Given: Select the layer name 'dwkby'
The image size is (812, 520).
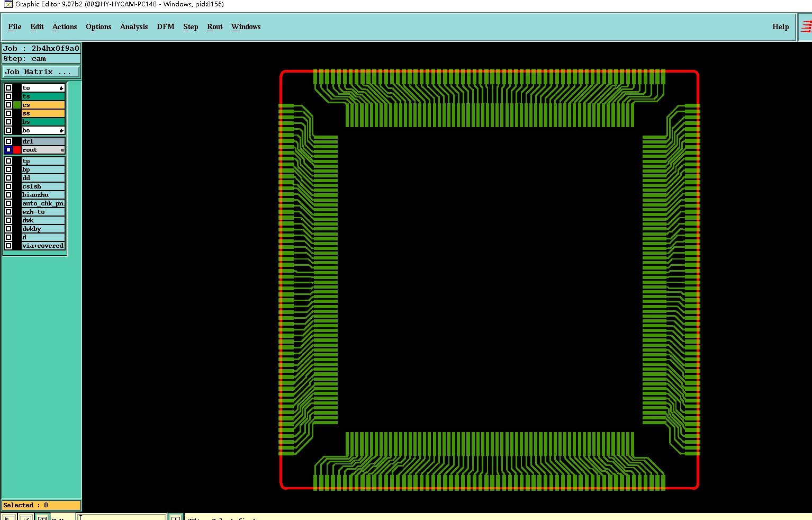Looking at the screenshot, I should tap(43, 229).
